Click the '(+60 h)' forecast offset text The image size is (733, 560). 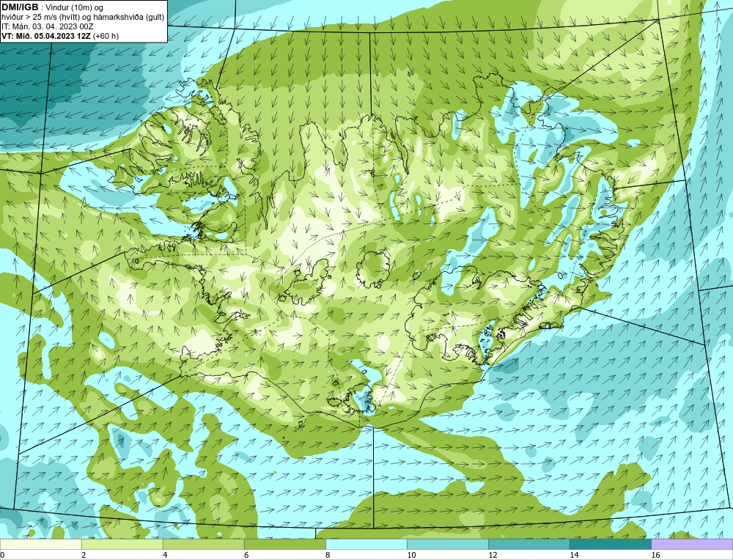tap(106, 36)
